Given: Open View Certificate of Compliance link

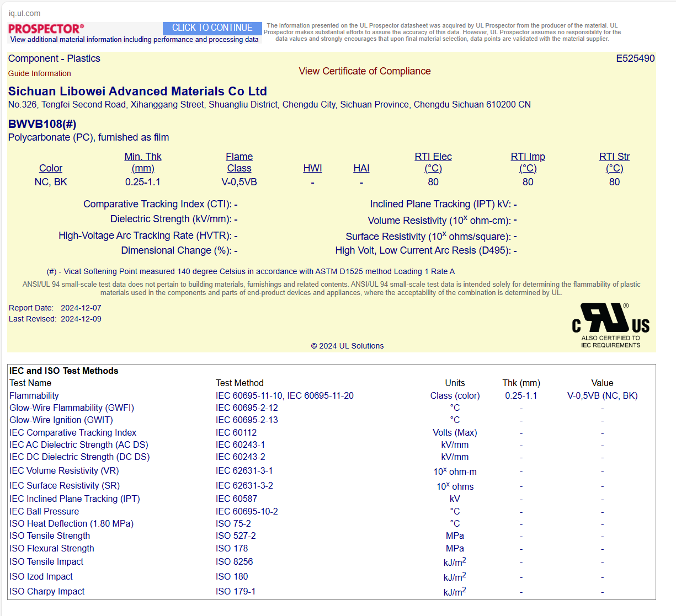Looking at the screenshot, I should pos(364,71).
